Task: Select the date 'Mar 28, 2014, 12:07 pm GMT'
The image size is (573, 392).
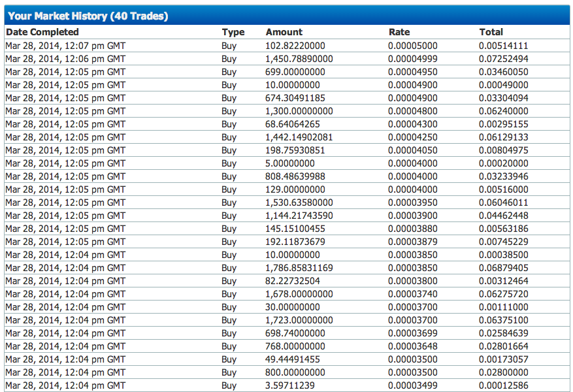Action: [65, 46]
